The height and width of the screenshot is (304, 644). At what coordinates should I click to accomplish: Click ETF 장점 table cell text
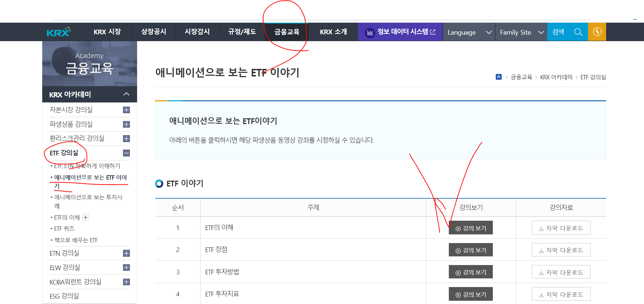coord(216,250)
